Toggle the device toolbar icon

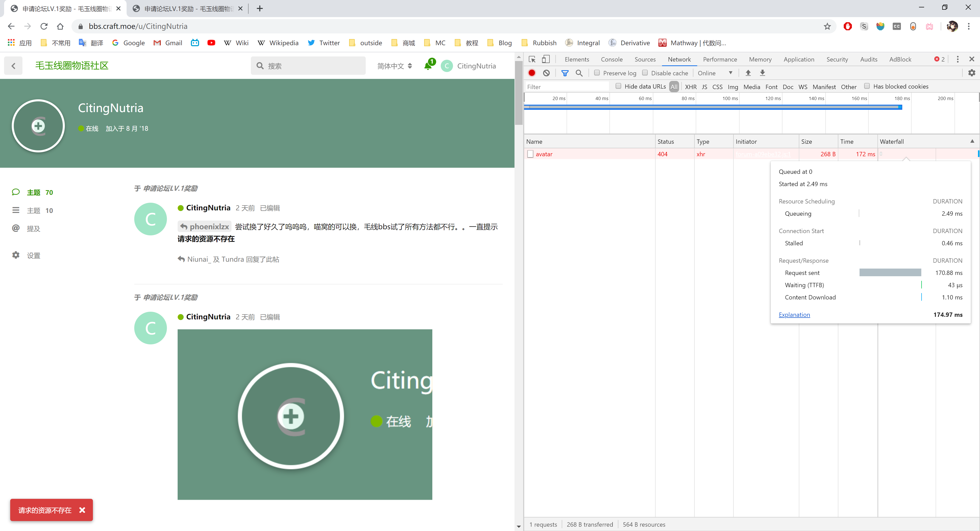click(546, 59)
